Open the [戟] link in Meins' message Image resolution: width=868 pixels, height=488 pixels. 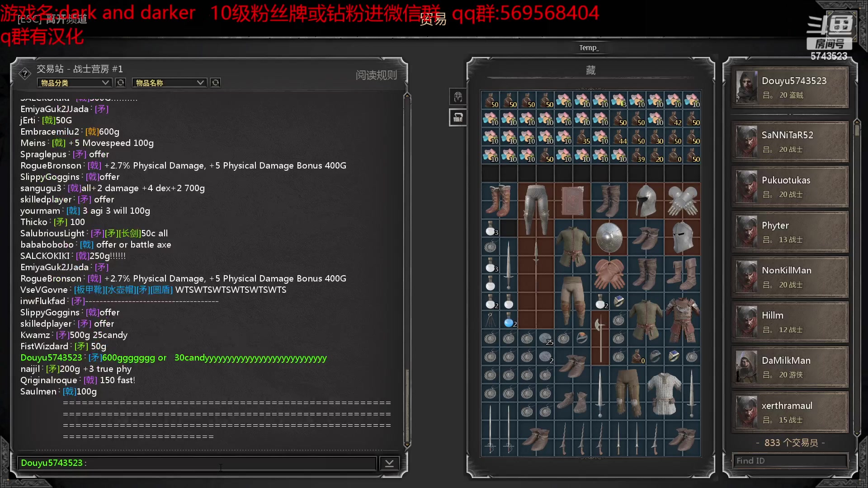point(59,143)
